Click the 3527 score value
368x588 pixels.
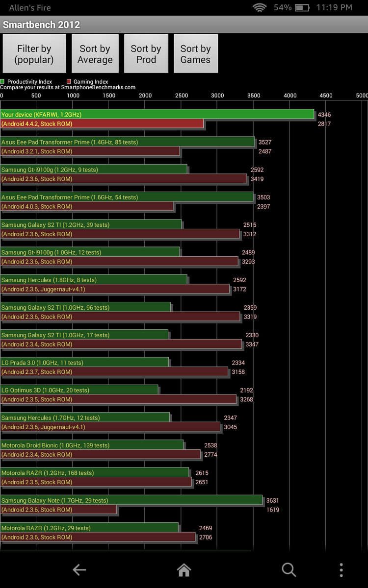point(265,142)
